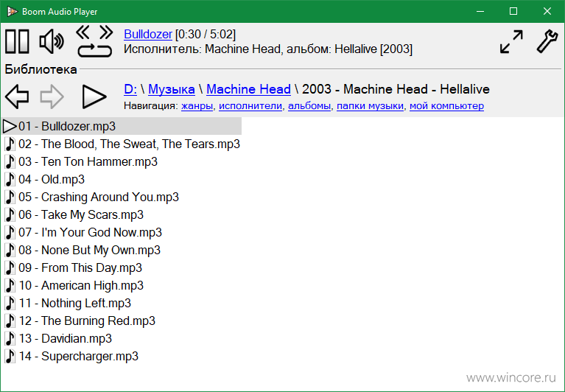Click music note icon of Old.mp3
565x392 pixels.
pos(10,180)
